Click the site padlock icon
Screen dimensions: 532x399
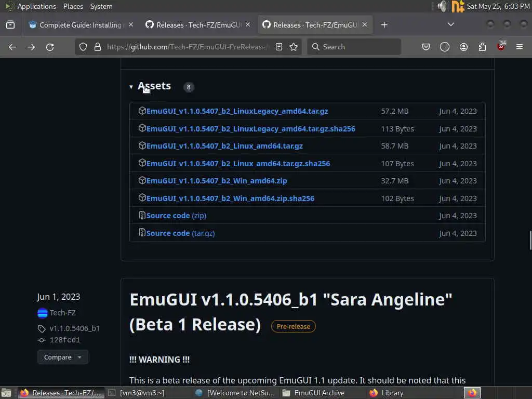coord(97,47)
